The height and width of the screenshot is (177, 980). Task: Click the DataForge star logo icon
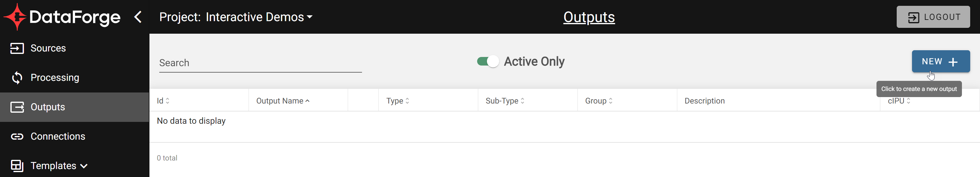click(x=15, y=17)
